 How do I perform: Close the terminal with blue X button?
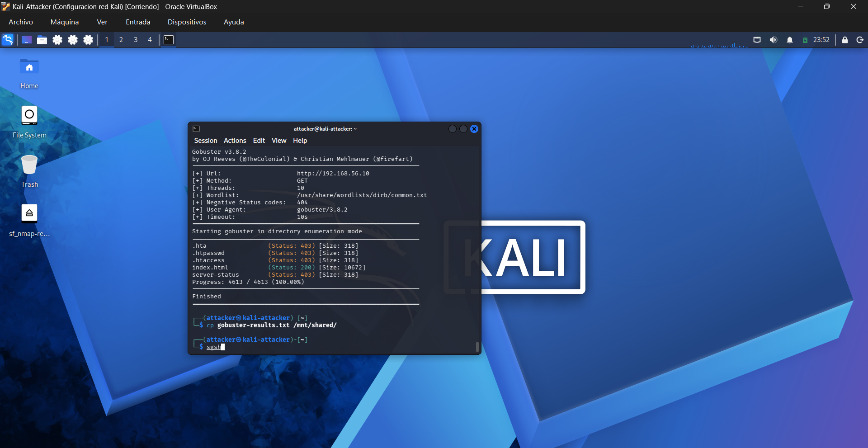[474, 129]
